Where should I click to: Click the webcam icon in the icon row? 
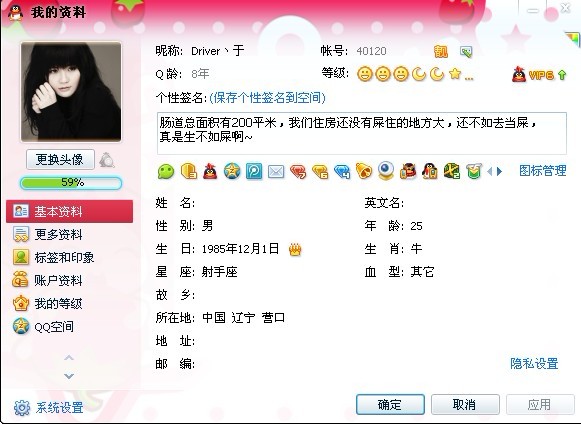click(x=386, y=171)
